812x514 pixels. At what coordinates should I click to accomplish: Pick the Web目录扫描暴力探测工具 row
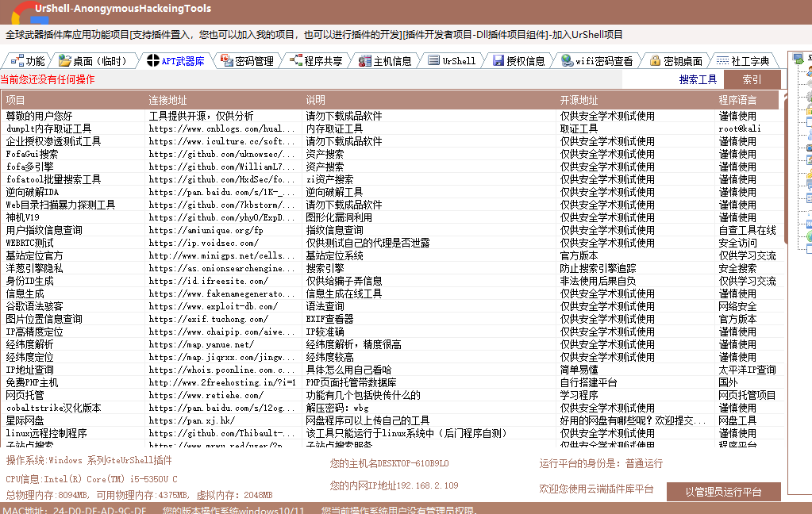[392, 205]
